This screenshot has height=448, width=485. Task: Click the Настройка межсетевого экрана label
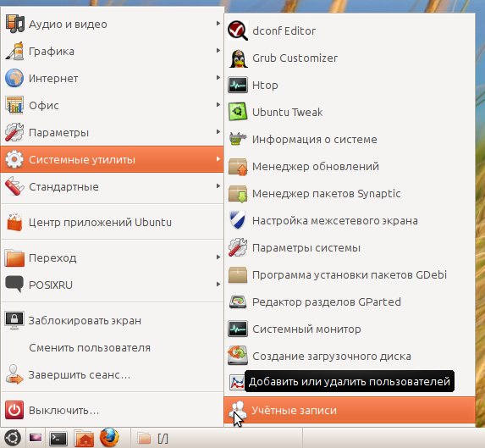335,221
